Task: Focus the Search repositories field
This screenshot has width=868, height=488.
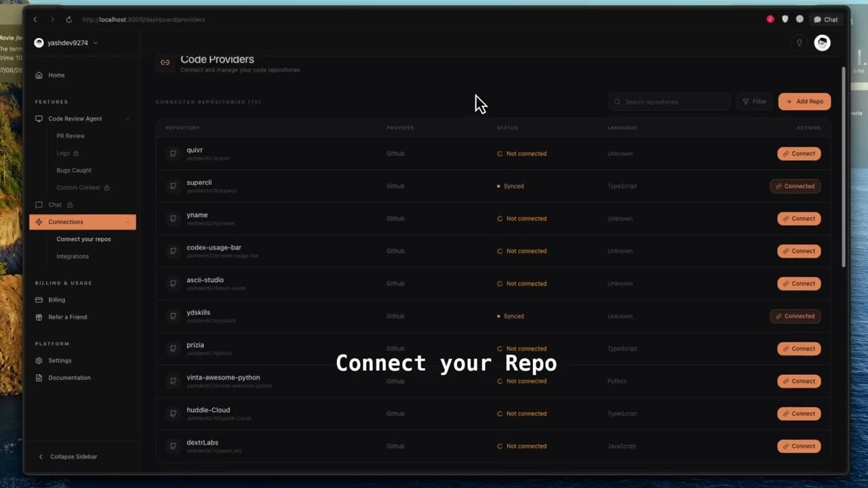Action: point(669,102)
